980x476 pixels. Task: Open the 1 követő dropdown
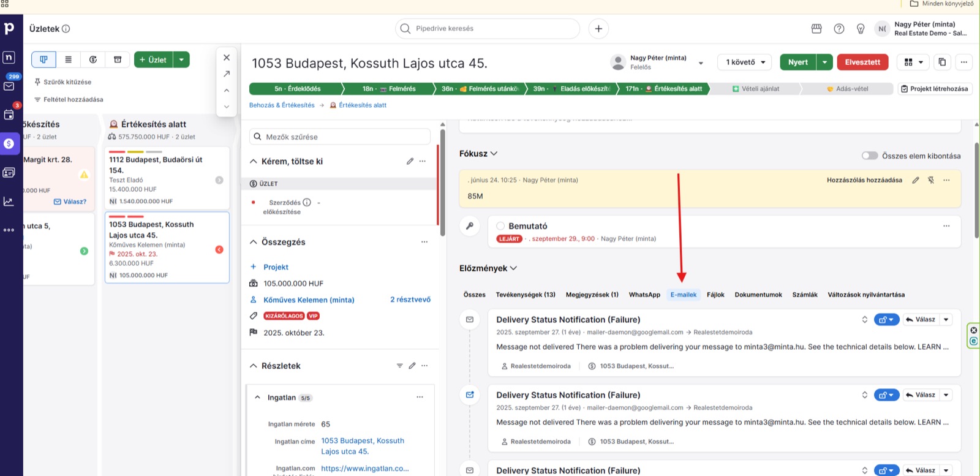745,62
